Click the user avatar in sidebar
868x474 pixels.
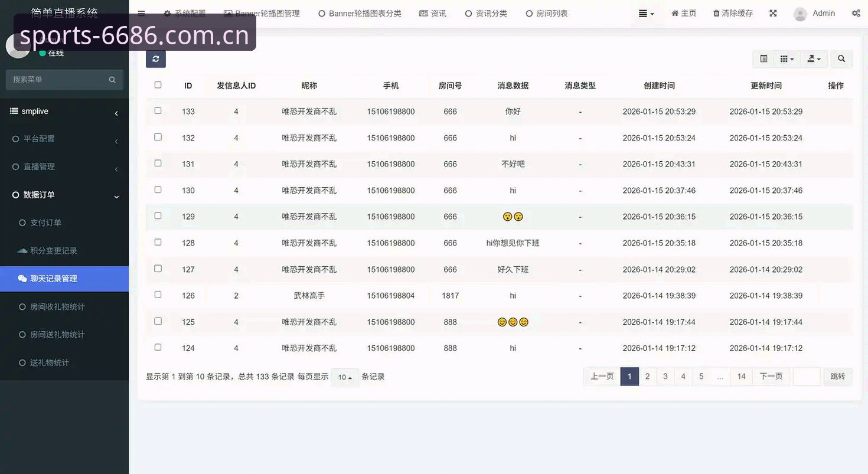18,46
